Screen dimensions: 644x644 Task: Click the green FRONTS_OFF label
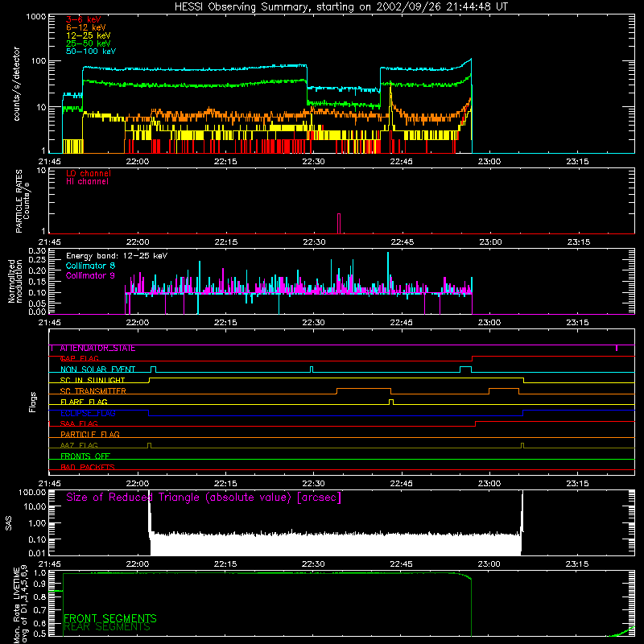tap(85, 456)
